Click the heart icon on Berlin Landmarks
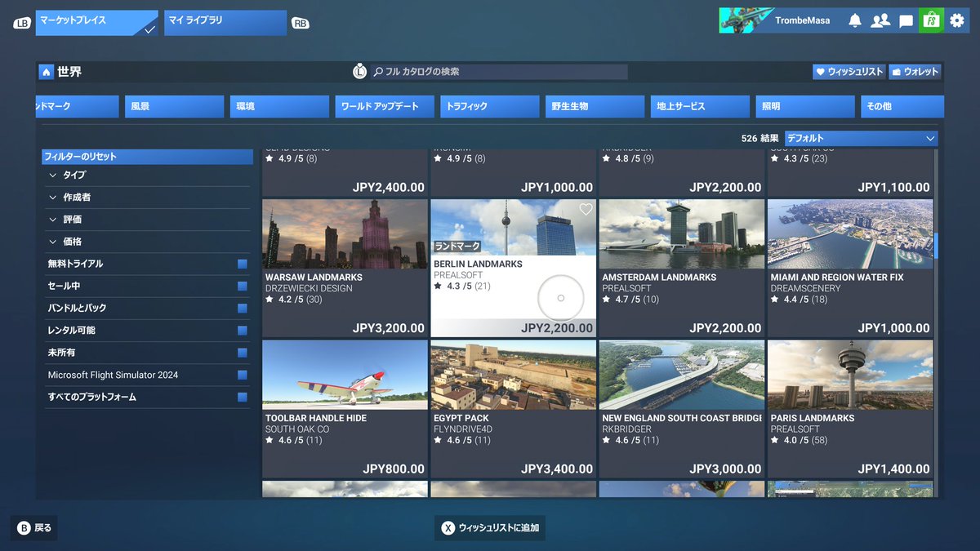This screenshot has height=551, width=980. tap(586, 210)
